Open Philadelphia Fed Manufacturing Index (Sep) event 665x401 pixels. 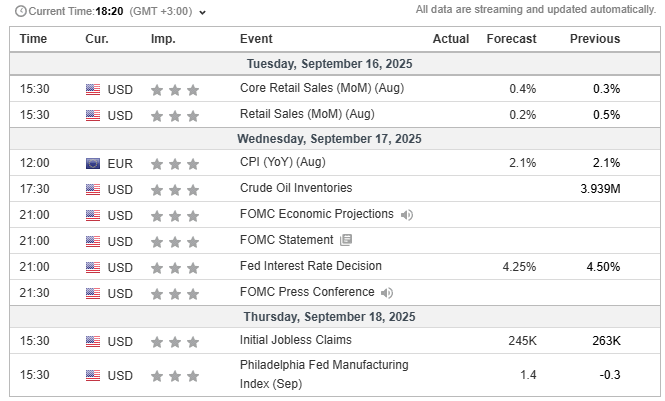pos(324,374)
